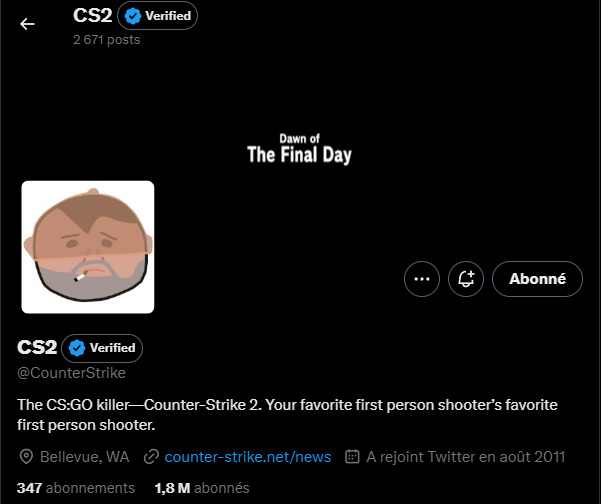The image size is (601, 504).
Task: Click the CS2 display name on profile
Action: click(x=37, y=348)
